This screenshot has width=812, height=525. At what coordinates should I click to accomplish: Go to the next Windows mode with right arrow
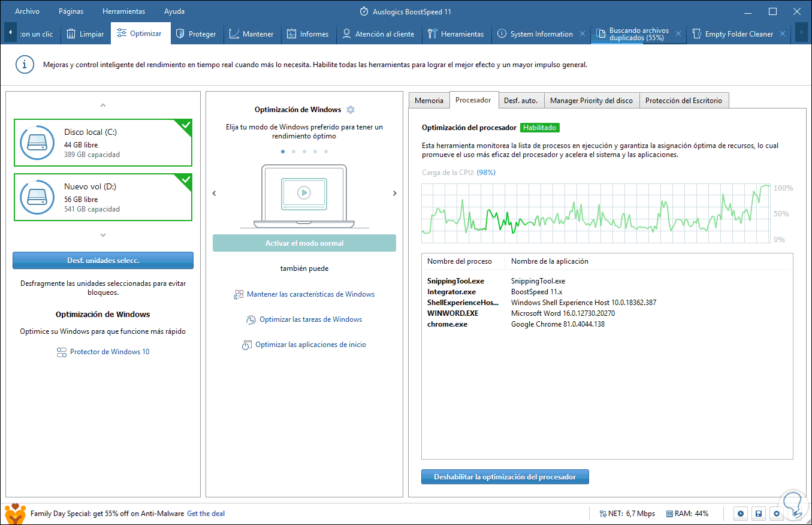point(395,194)
